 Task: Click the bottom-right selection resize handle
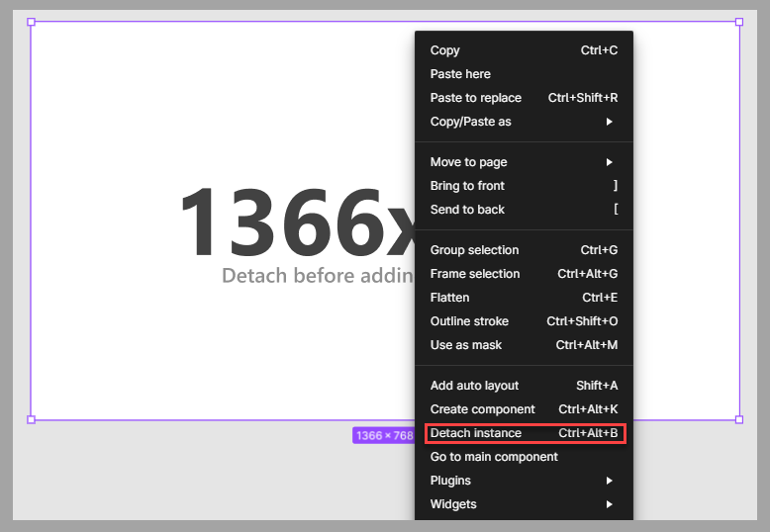739,419
